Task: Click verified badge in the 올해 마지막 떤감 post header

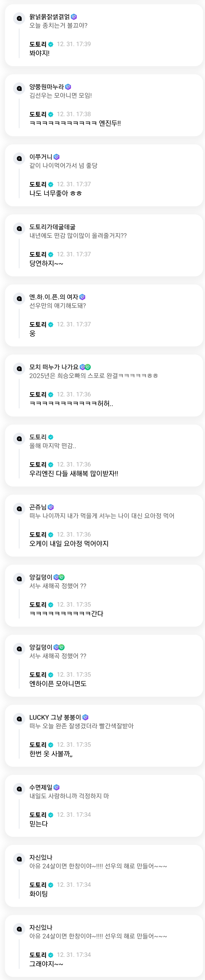Action: tap(51, 437)
